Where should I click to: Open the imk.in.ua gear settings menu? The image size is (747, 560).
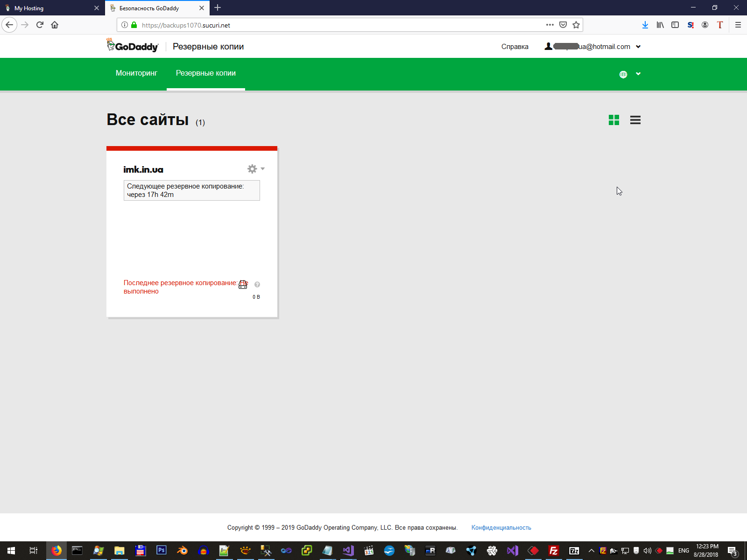click(256, 168)
